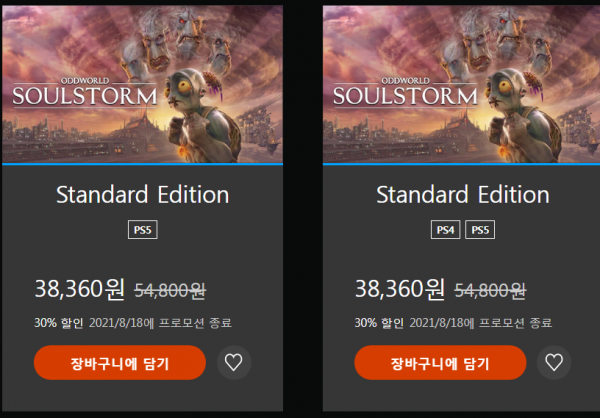The image size is (600, 418).
Task: Click the crossed-out 54,800원 on the PS4/PS5 card
Action: click(491, 292)
